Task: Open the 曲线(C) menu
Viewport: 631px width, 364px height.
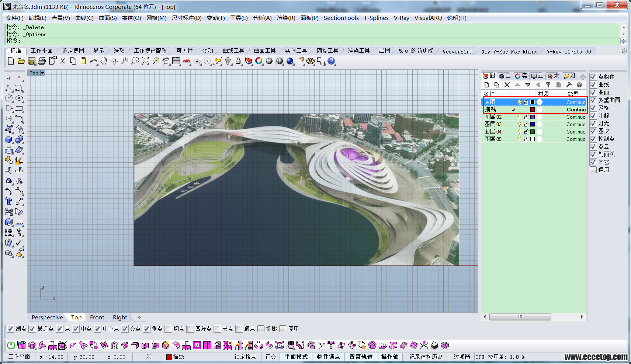Action: (84, 18)
